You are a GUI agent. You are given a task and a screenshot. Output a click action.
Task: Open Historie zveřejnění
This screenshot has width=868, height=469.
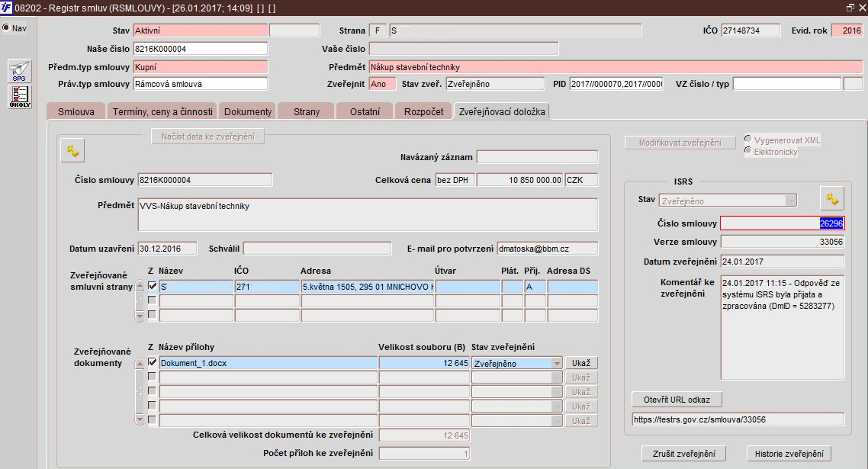(789, 454)
